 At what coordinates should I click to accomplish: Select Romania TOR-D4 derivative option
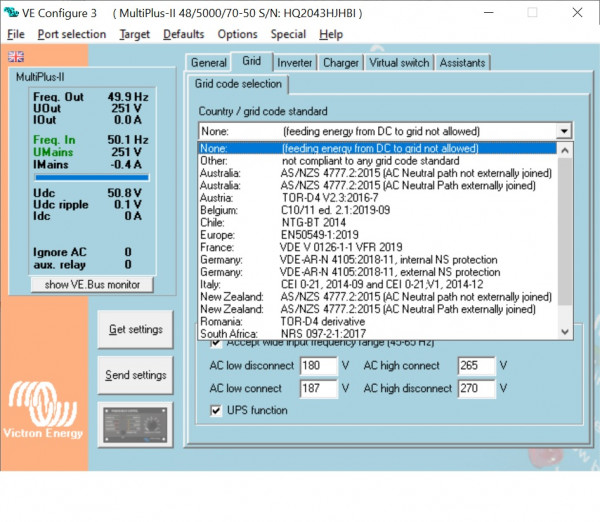click(378, 321)
